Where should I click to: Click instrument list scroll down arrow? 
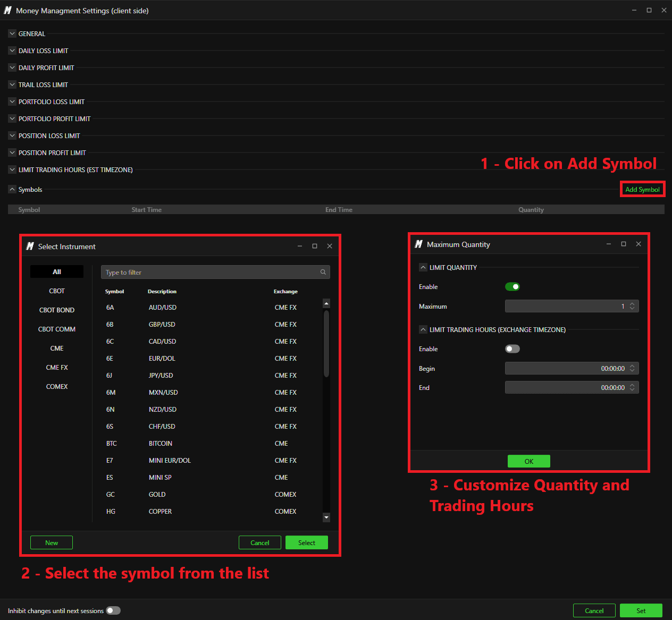tap(326, 517)
